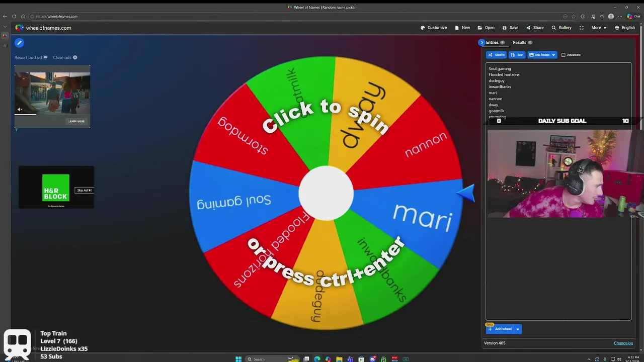Click the wheel center to spin
The width and height of the screenshot is (644, 362).
tap(326, 194)
